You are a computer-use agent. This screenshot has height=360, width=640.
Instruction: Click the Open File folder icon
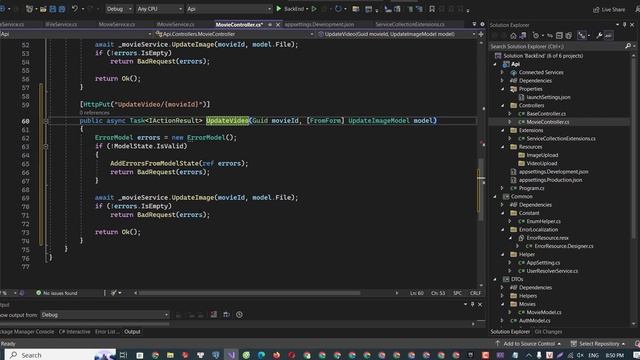(43, 9)
